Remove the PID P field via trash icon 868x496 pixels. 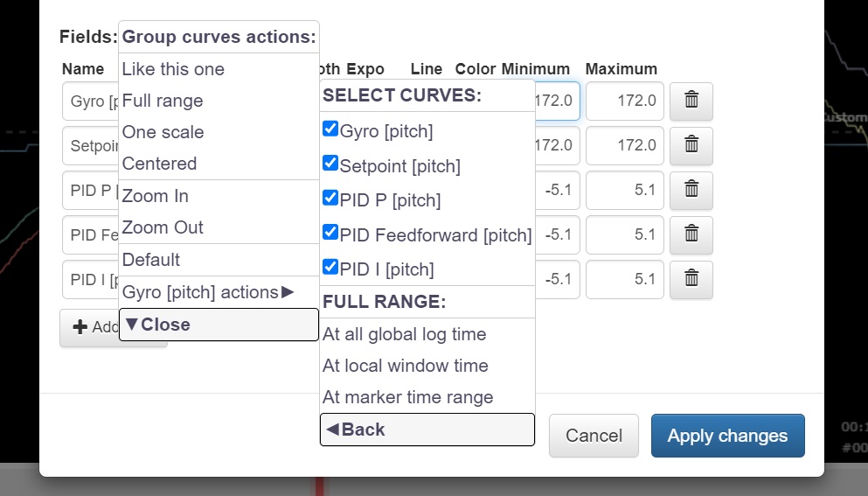coord(691,190)
